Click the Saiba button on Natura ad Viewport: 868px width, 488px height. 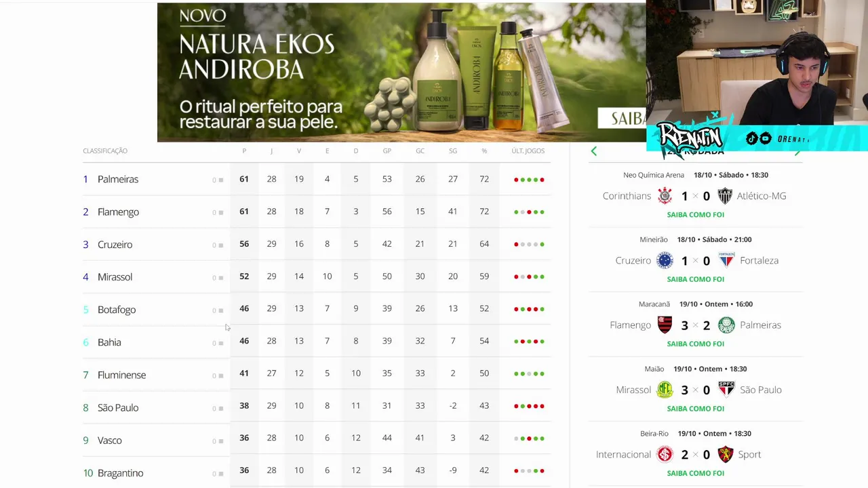(622, 118)
